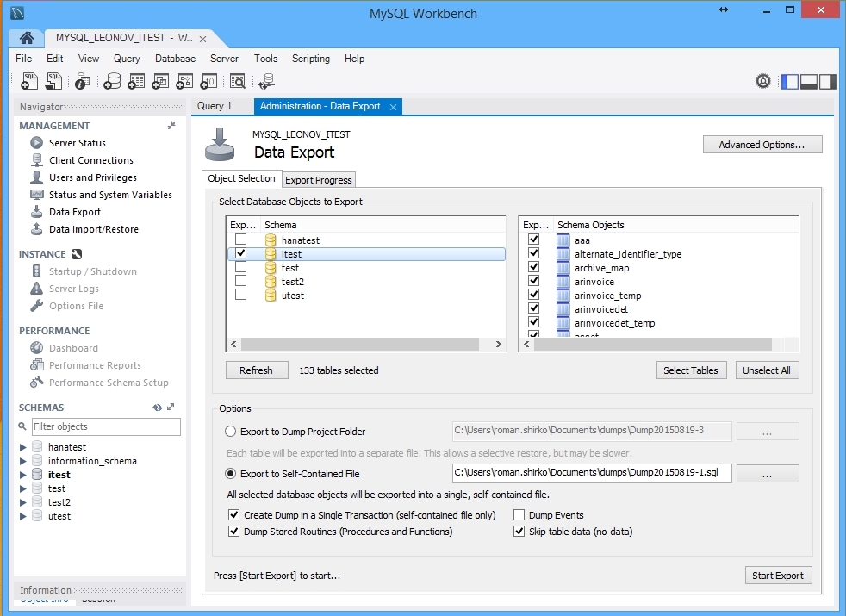Click the create new SQL tab icon

click(28, 81)
